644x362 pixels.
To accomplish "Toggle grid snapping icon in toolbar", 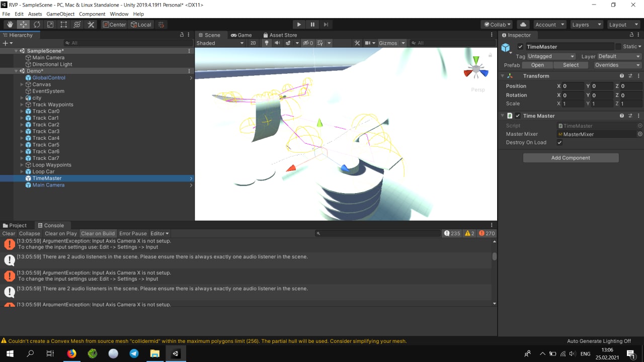I will [161, 25].
